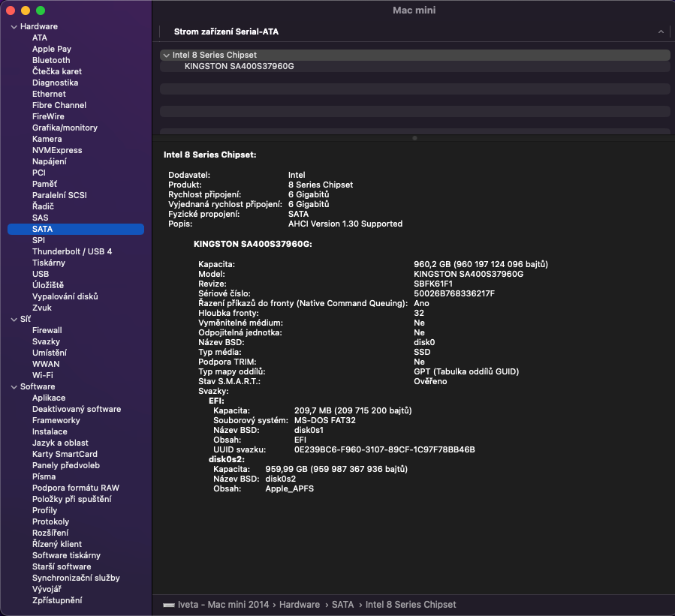Open Úložiště in sidebar
The image size is (675, 616).
48,285
